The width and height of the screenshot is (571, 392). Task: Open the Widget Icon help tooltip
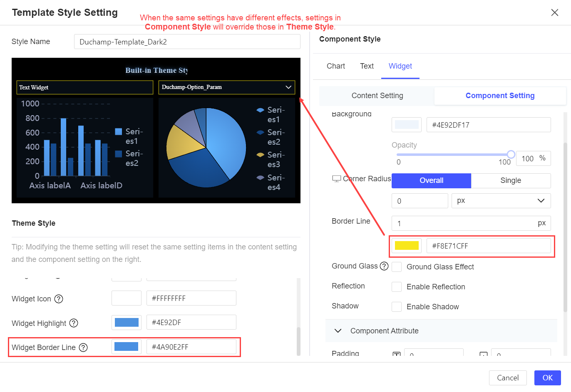click(59, 299)
